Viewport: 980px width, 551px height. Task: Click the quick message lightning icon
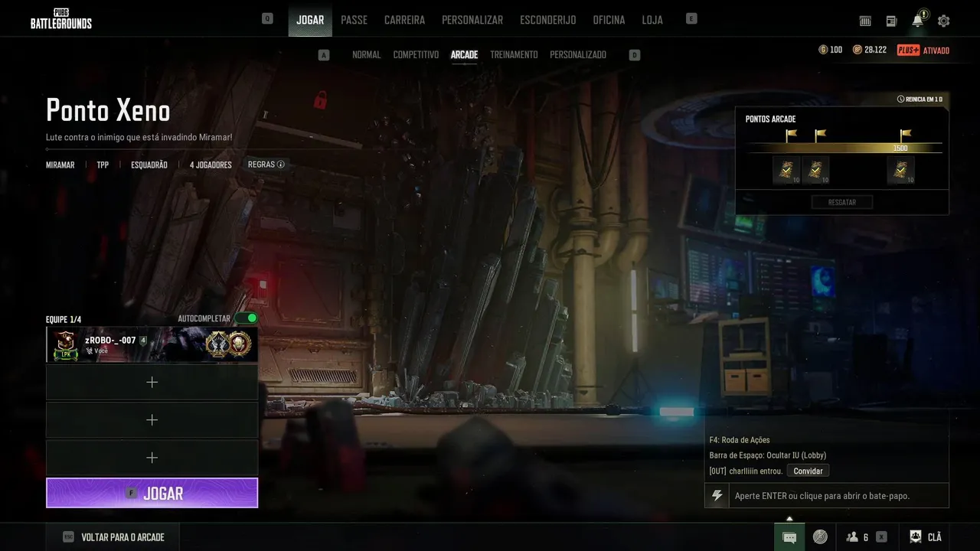(x=717, y=496)
